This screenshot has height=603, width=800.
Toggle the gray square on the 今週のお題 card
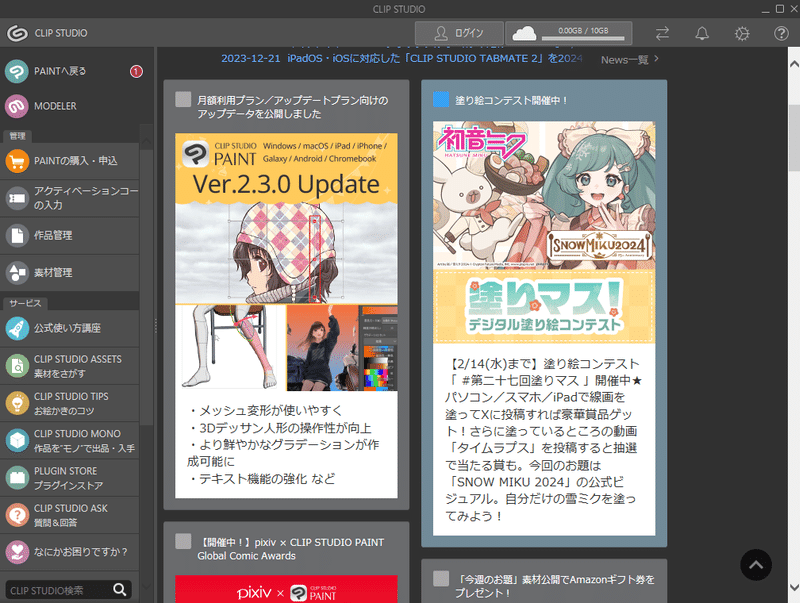(441, 579)
